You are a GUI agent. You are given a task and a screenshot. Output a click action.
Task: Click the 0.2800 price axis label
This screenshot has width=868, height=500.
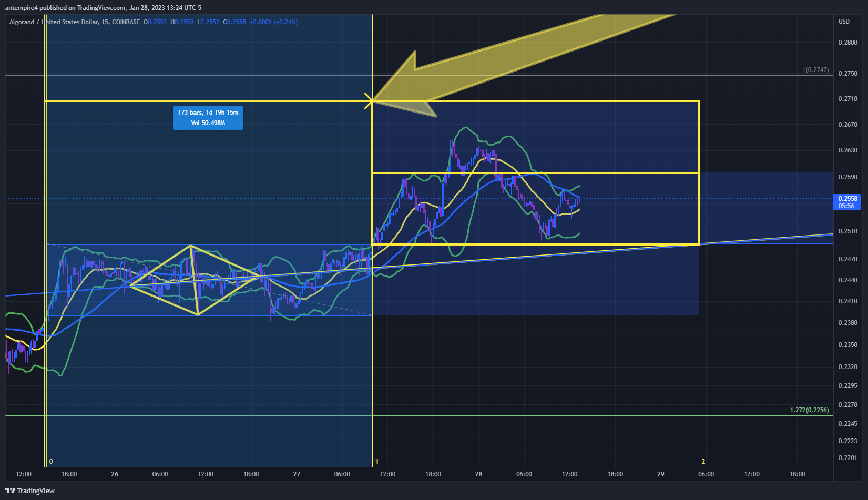pos(847,43)
